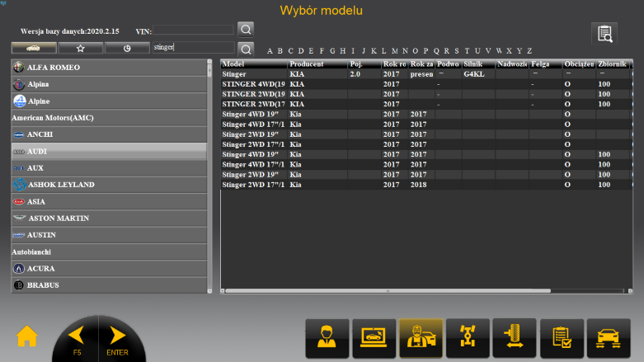The width and height of the screenshot is (644, 362).
Task: Click the document search icon at top right
Action: point(604,34)
